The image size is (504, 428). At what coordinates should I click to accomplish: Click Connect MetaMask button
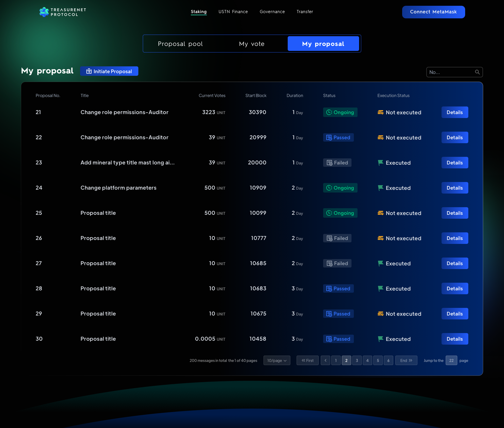click(x=434, y=12)
